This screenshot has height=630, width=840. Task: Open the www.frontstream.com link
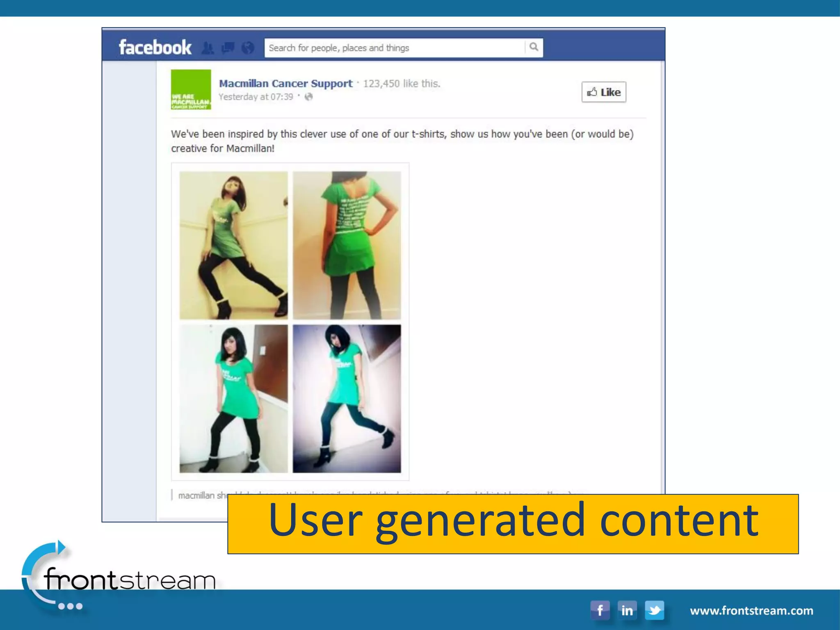(x=751, y=611)
